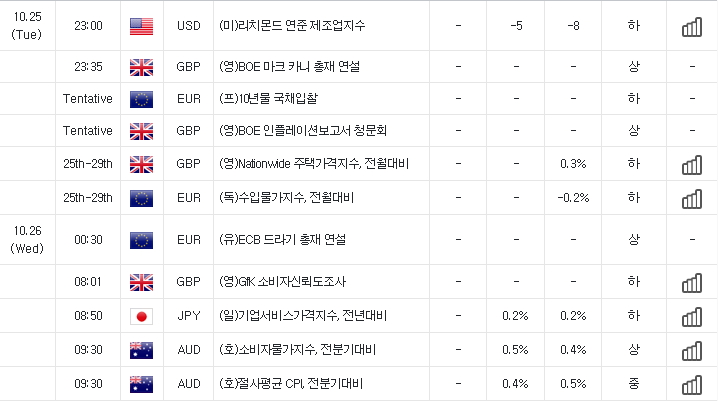Open chart icon for GfK consumer confidence row
718x401 pixels.
pyautogui.click(x=692, y=282)
